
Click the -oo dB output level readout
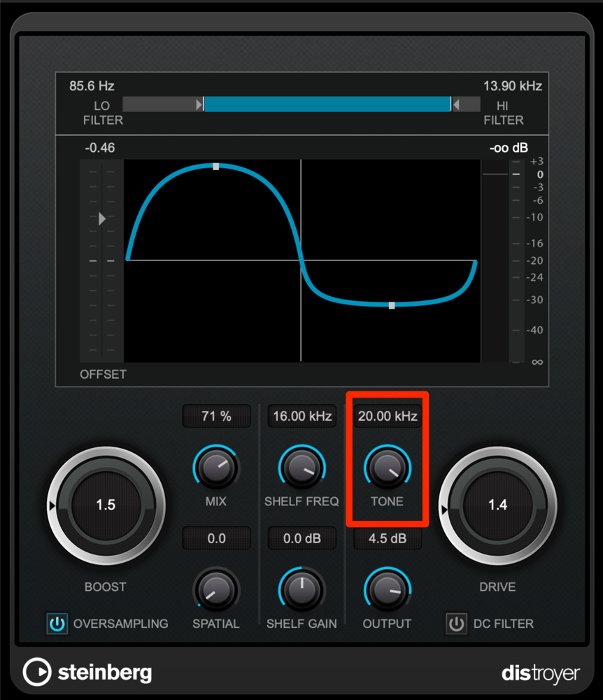509,148
